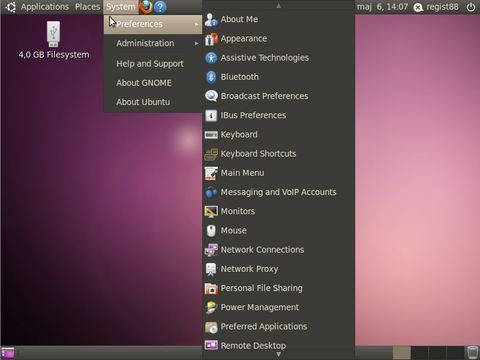Open the blue help question-mark launcher

click(x=160, y=7)
